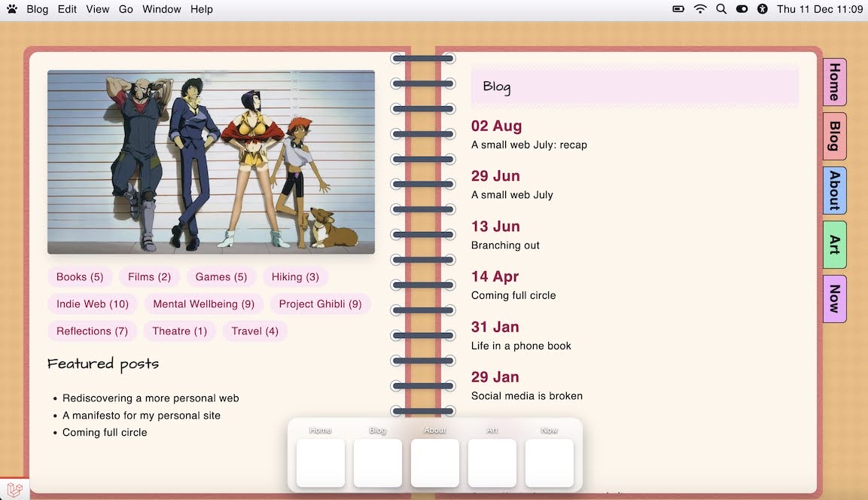This screenshot has width=868, height=500.
Task: Open the Control Center icon
Action: pos(742,9)
